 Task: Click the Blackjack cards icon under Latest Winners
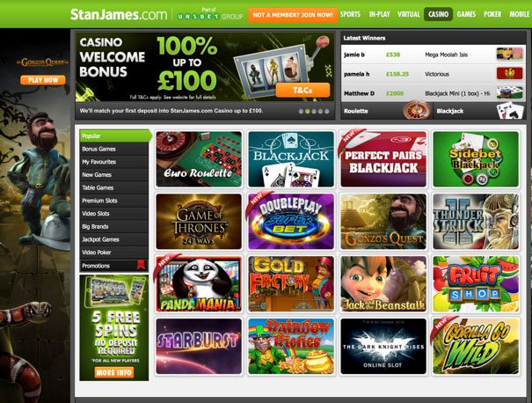pos(510,111)
